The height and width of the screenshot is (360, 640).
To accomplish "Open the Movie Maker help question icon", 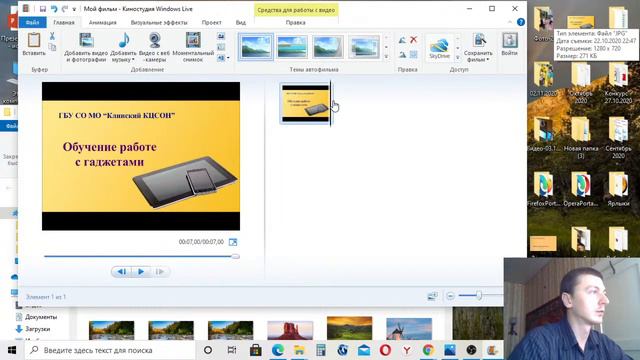I will [521, 22].
